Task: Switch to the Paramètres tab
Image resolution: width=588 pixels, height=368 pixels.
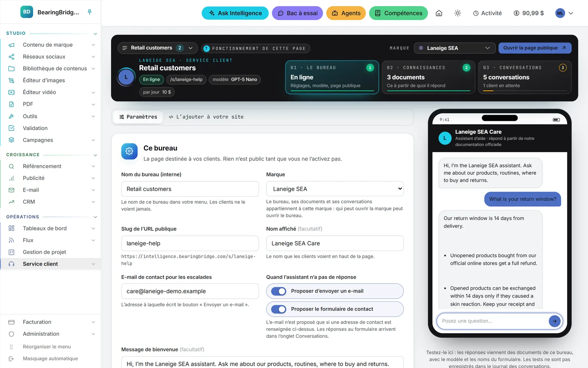Action: coord(138,117)
